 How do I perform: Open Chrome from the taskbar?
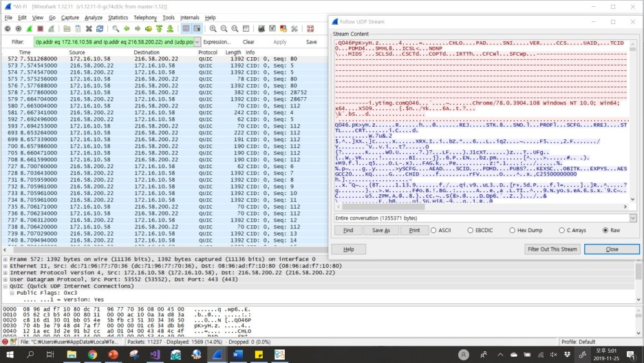click(92, 354)
